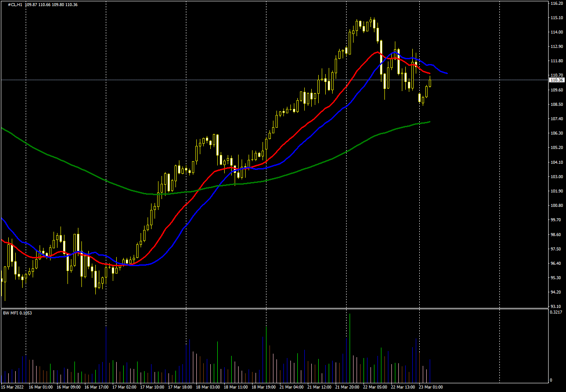
Task: Click the 107.40 price scale label
Action: click(557, 119)
